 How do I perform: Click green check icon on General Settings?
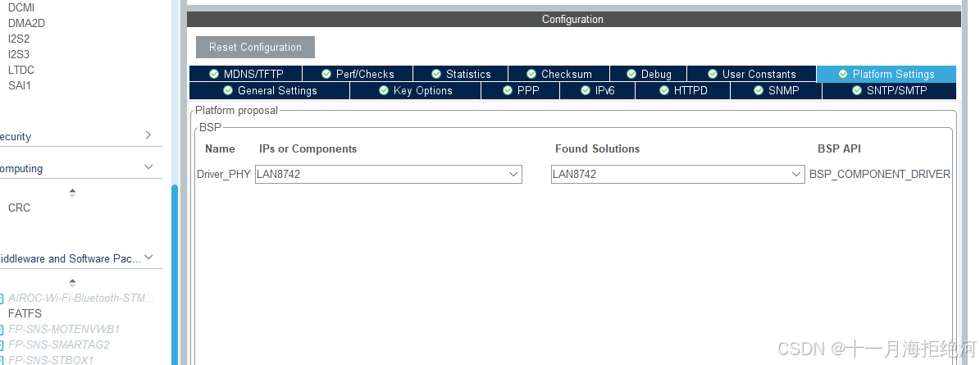point(228,90)
